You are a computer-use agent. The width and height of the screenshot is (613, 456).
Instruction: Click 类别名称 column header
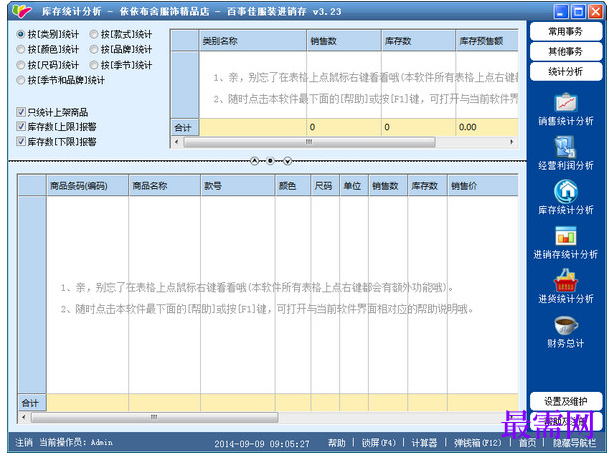coord(253,41)
